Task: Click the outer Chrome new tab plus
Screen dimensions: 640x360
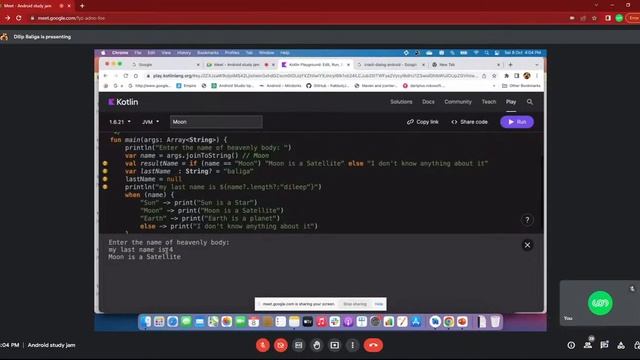Action: [82, 6]
